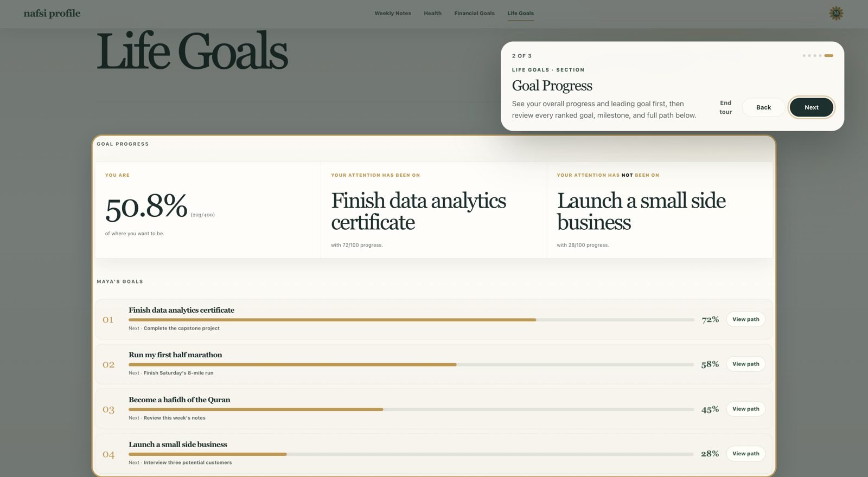Click the 'with 72/100 progress.' caption
868x477 pixels.
point(357,245)
